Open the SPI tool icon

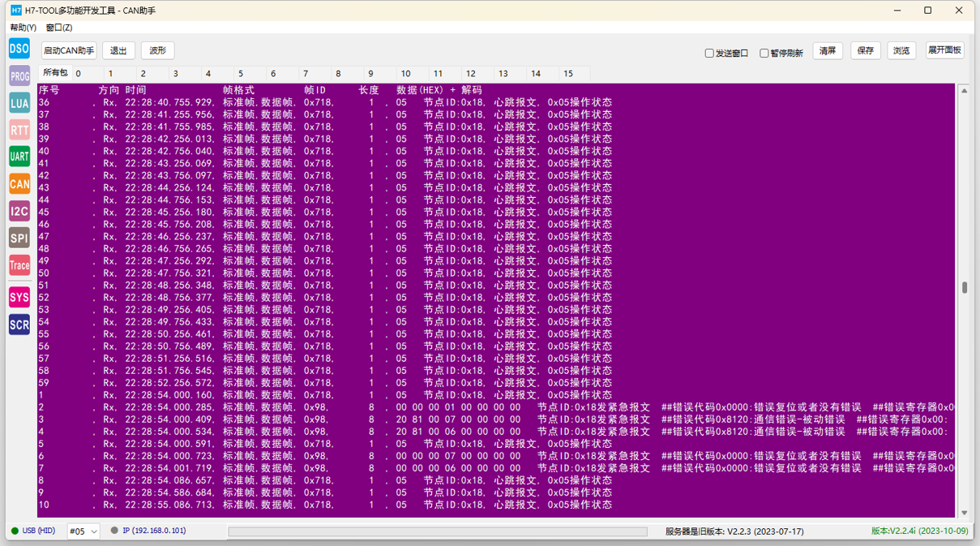pyautogui.click(x=19, y=238)
